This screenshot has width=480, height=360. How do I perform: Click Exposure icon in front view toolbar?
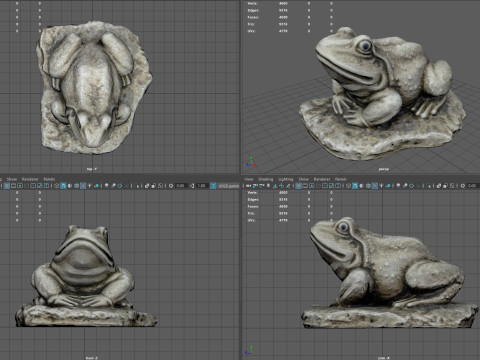171,186
